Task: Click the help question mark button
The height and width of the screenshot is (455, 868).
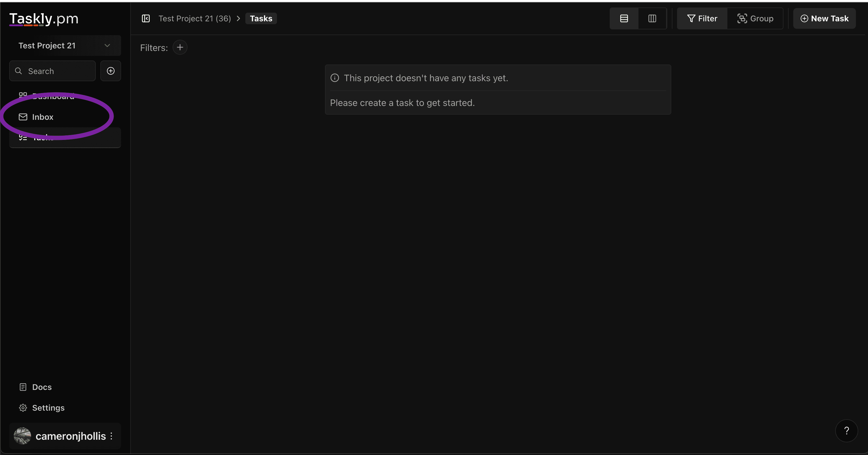Action: click(847, 431)
